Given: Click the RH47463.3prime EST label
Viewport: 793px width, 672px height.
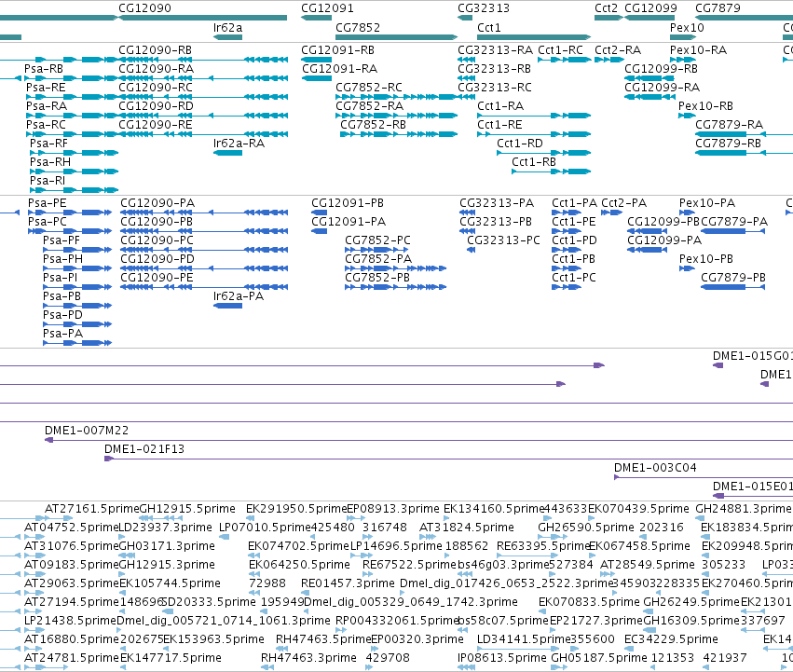Looking at the screenshot, I should click(308, 658).
